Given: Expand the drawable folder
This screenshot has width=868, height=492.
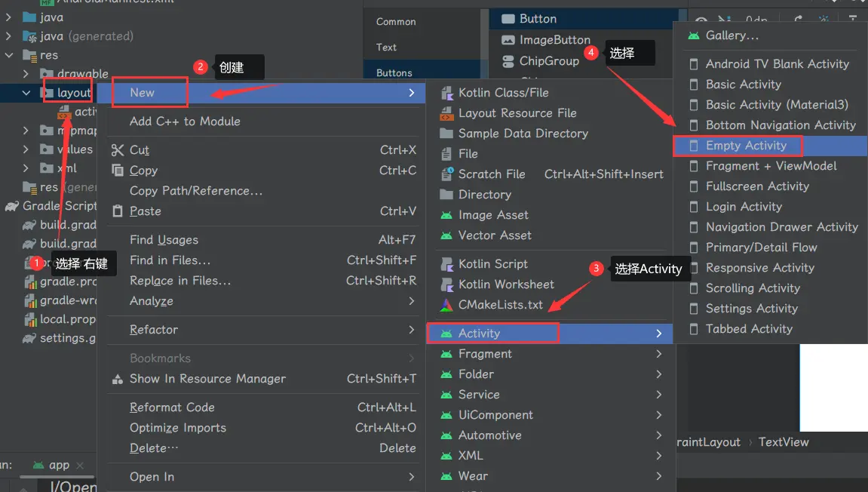Looking at the screenshot, I should [x=26, y=74].
